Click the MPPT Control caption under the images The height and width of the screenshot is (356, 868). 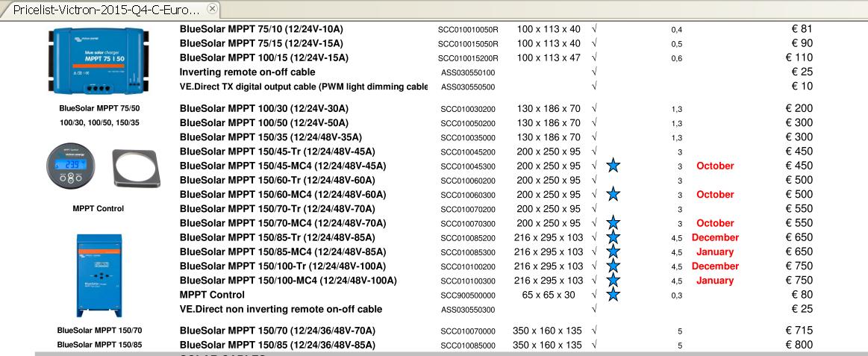click(98, 209)
